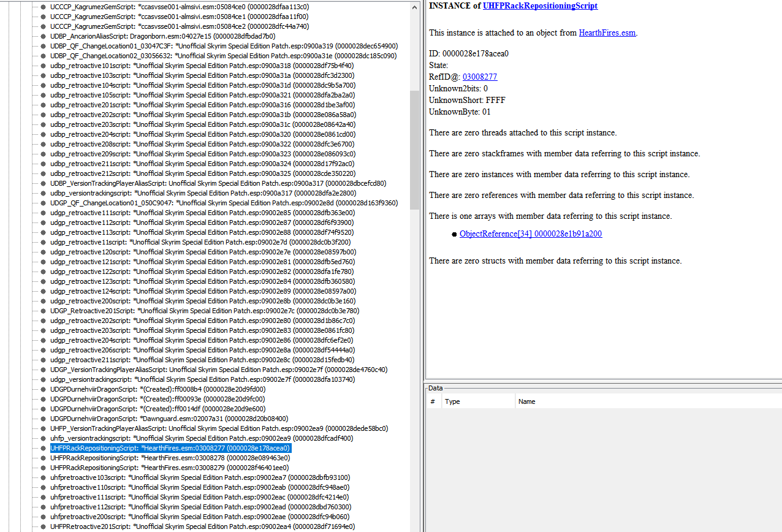Select UCCCP_KagrumezGemScript row ending 05084ce0
782x532 pixels.
[x=180, y=7]
